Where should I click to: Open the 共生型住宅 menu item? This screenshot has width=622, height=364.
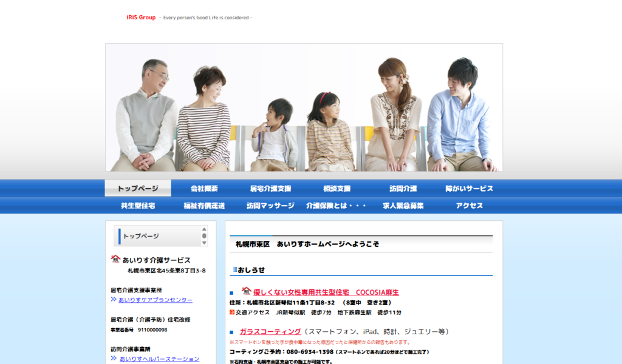(138, 206)
